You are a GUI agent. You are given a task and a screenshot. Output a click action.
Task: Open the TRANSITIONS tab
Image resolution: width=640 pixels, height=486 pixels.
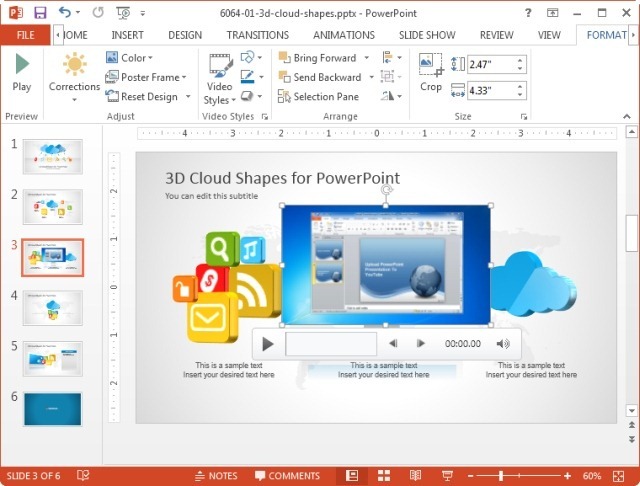pyautogui.click(x=258, y=35)
